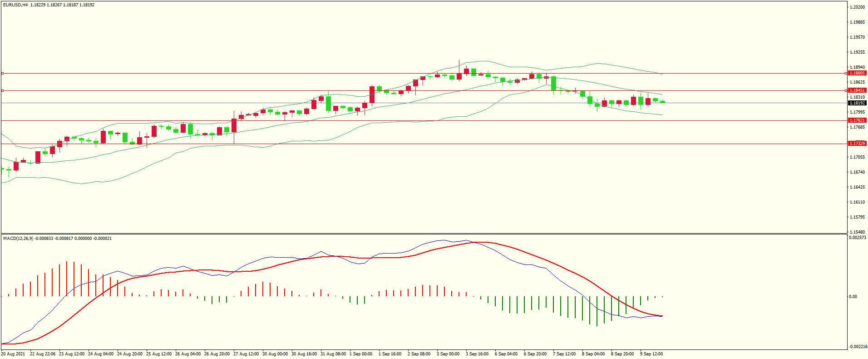Click the 7 Sep 12:00 time label
This screenshot has width=868, height=359.
pyautogui.click(x=564, y=354)
